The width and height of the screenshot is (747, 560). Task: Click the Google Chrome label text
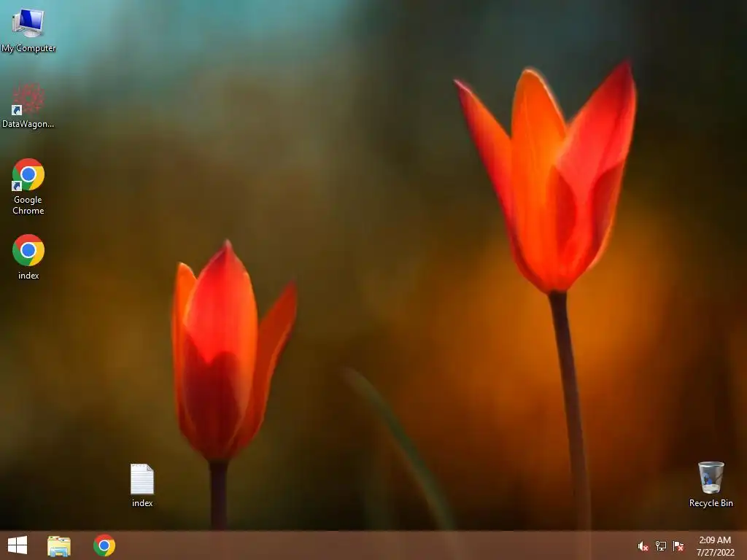(28, 205)
